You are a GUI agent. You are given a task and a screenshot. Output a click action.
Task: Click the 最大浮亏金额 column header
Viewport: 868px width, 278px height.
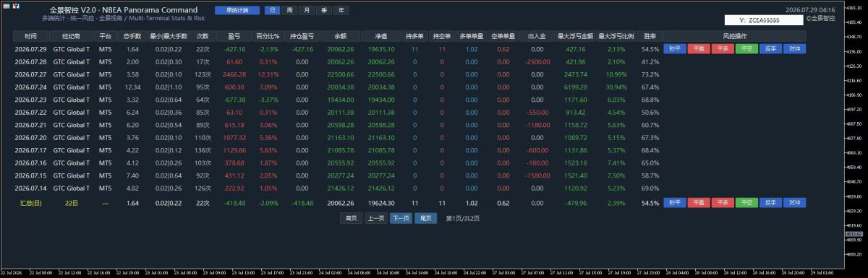576,35
